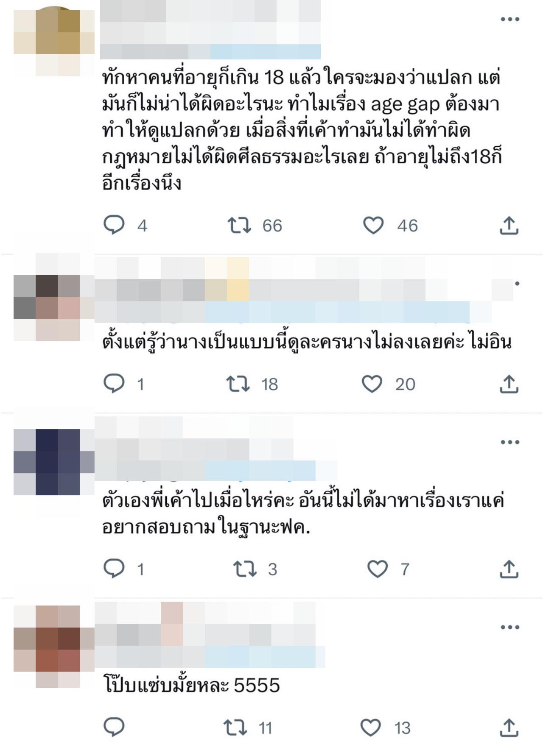Share the second tweet with 20 likes
Viewport: 543px width, 756px height.
(x=509, y=384)
